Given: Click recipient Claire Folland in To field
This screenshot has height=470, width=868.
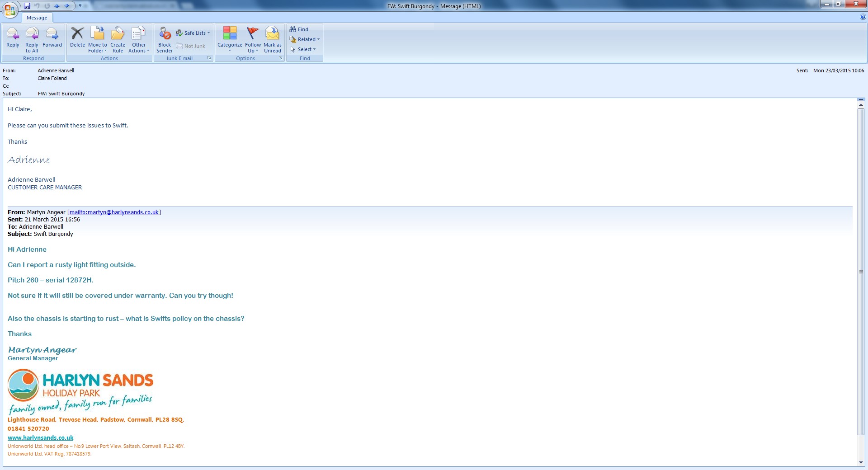Looking at the screenshot, I should pos(52,78).
